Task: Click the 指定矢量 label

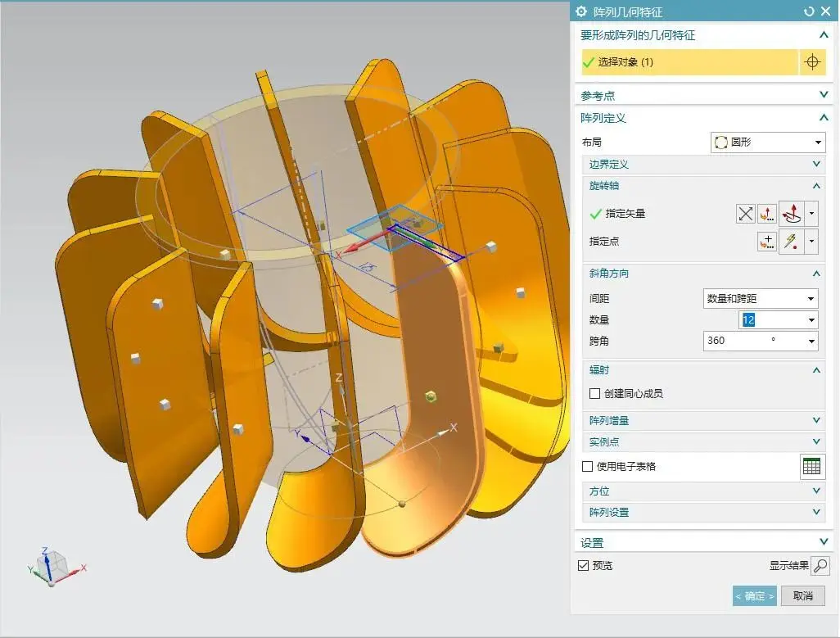Action: [625, 214]
